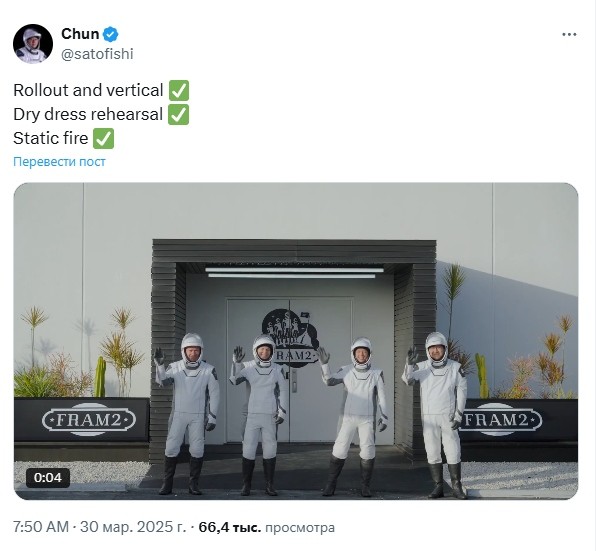Click the Fram2 logo on the door
The height and width of the screenshot is (551, 596).
point(290,338)
